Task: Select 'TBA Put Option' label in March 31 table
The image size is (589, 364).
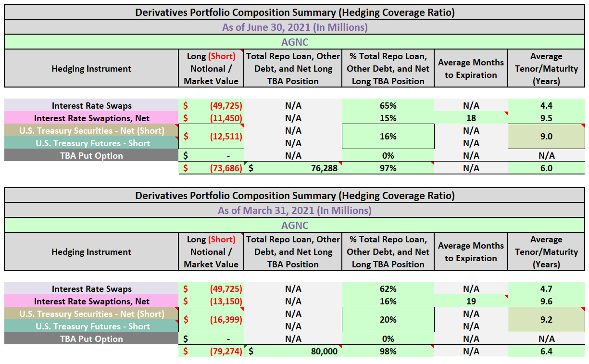Action: 91,339
